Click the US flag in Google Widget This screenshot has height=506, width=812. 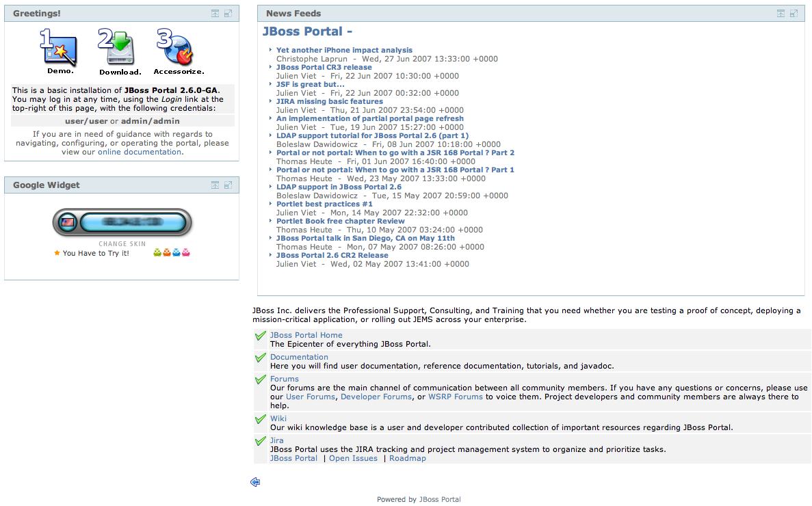pyautogui.click(x=67, y=222)
